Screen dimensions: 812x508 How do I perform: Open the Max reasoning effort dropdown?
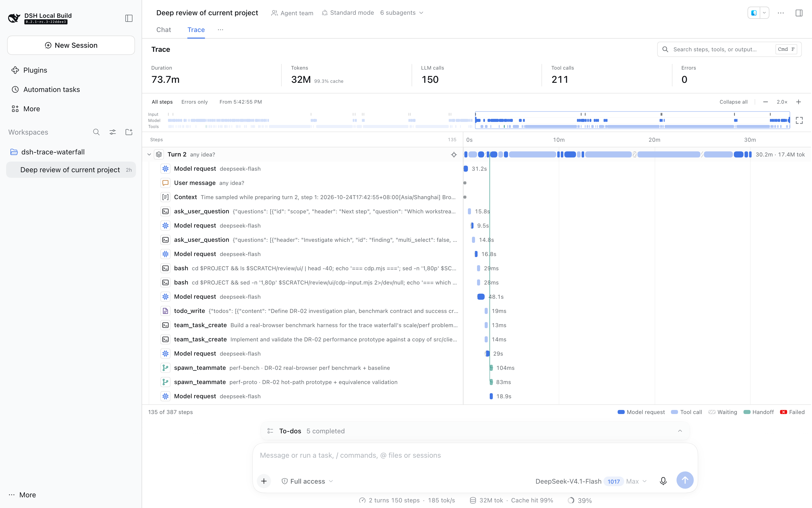pos(636,482)
